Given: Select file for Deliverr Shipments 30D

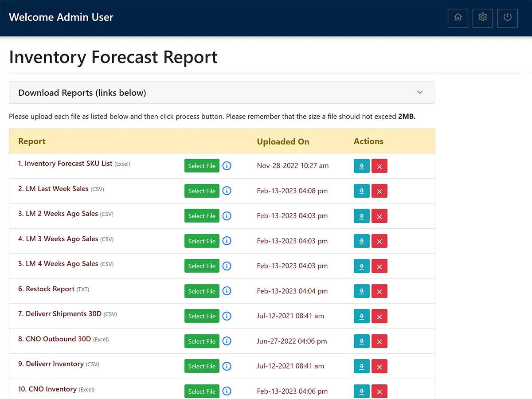Looking at the screenshot, I should 202,316.
